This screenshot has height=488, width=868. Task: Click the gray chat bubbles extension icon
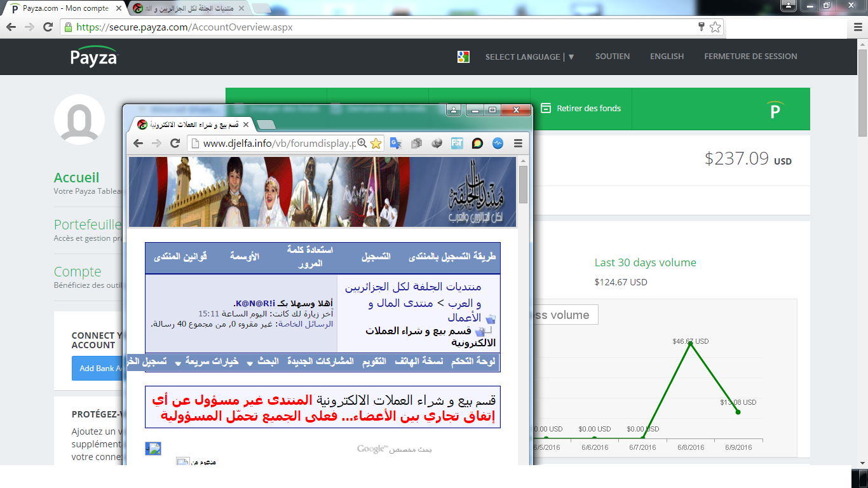pyautogui.click(x=437, y=144)
